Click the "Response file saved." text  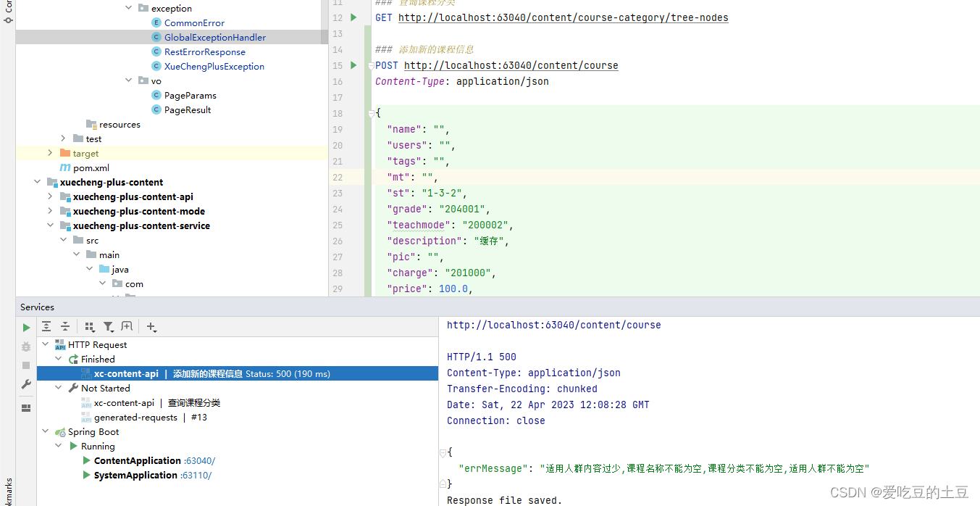point(504,500)
